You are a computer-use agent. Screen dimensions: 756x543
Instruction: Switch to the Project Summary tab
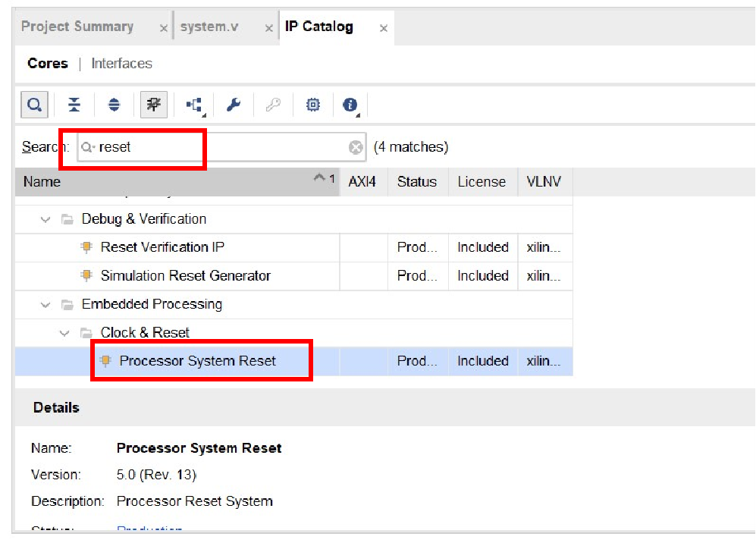click(77, 27)
